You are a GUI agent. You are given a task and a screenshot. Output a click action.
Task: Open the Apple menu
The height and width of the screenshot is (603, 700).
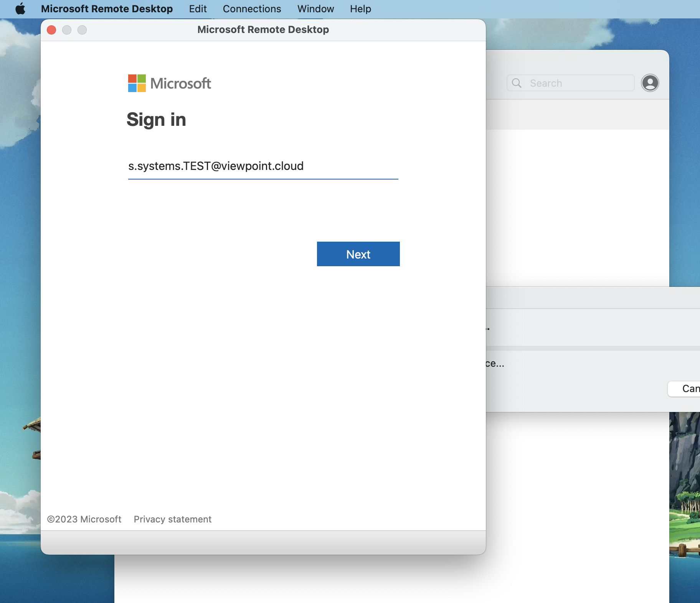pyautogui.click(x=20, y=9)
